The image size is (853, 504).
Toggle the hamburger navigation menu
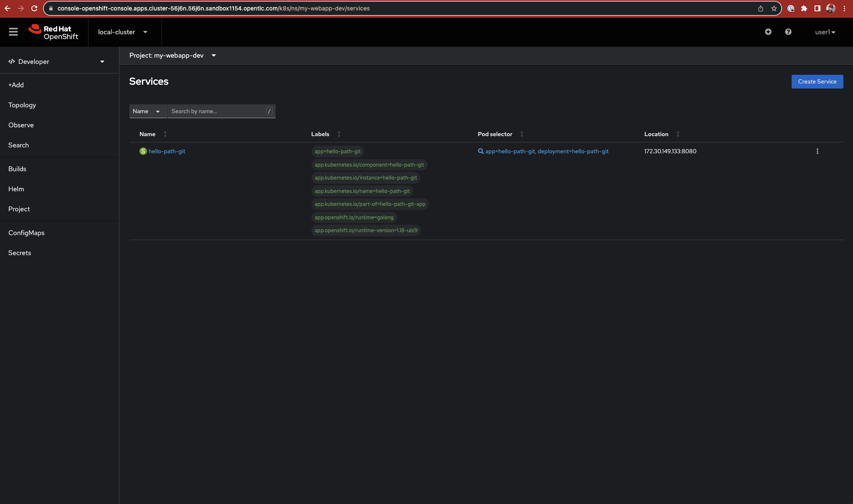[x=13, y=32]
